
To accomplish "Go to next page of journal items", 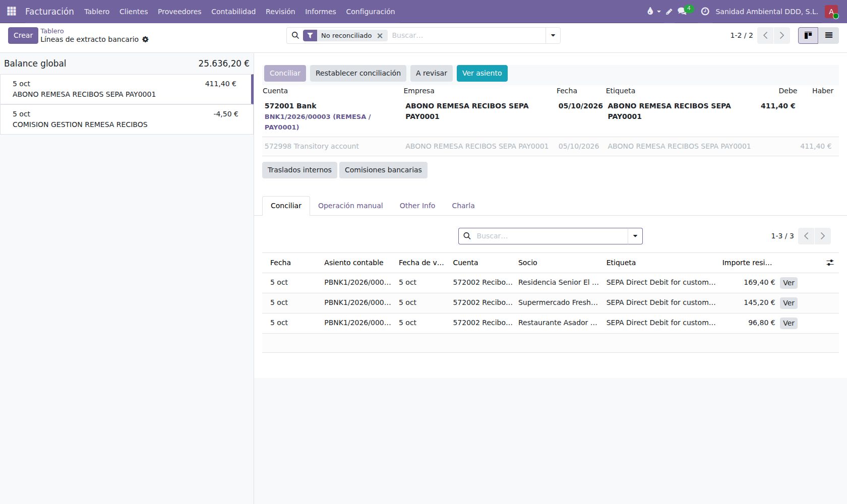I will pos(823,236).
